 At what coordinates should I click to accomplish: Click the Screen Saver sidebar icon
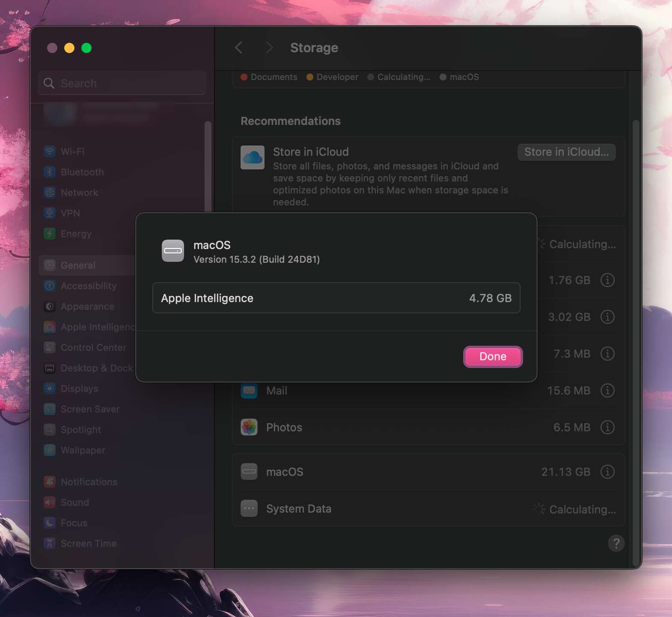(x=50, y=409)
